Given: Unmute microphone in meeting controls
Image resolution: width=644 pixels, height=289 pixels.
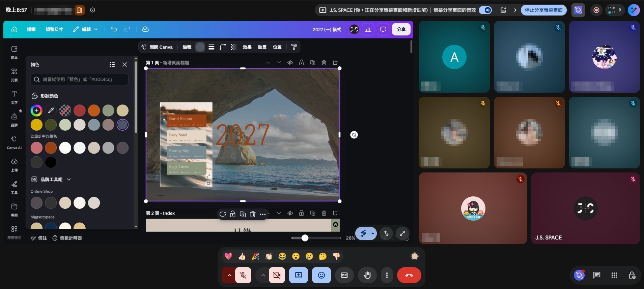Looking at the screenshot, I should [x=243, y=276].
